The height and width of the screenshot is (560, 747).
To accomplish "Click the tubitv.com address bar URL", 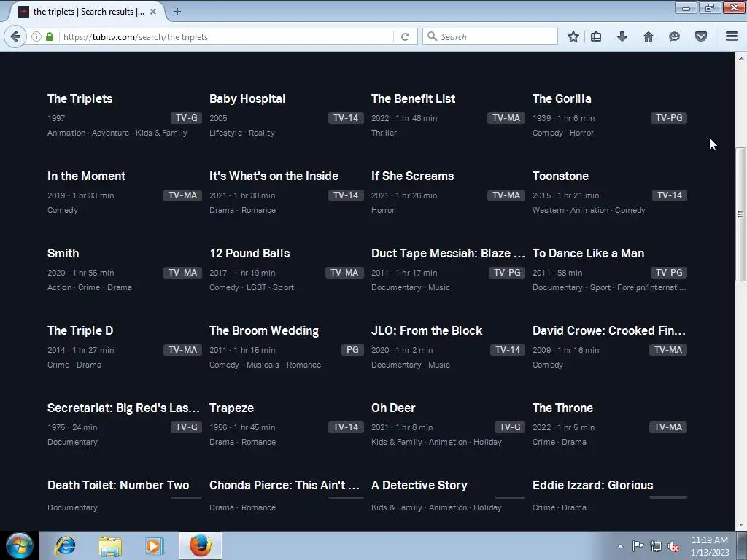I will [135, 36].
